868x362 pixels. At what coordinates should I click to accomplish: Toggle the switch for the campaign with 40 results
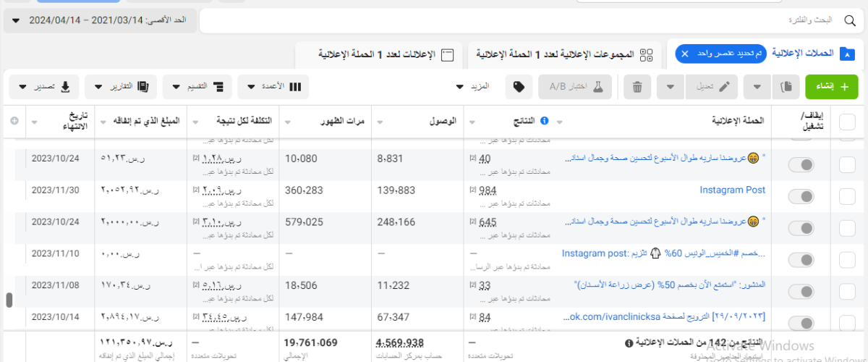tap(801, 165)
